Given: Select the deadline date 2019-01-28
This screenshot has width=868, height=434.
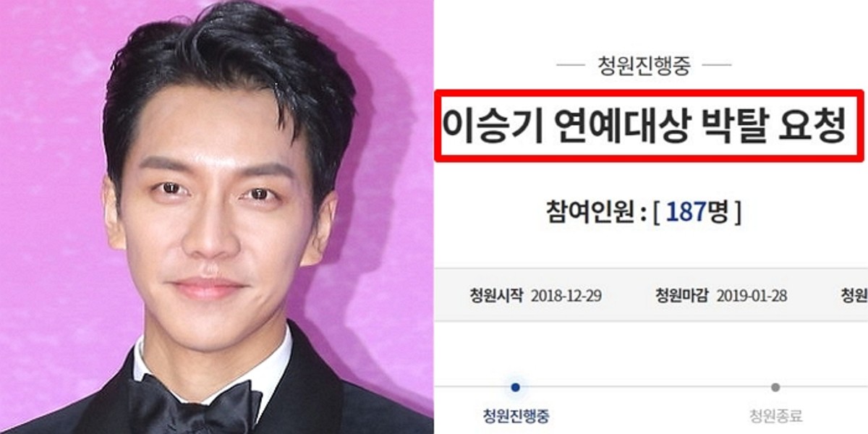Looking at the screenshot, I should [752, 296].
